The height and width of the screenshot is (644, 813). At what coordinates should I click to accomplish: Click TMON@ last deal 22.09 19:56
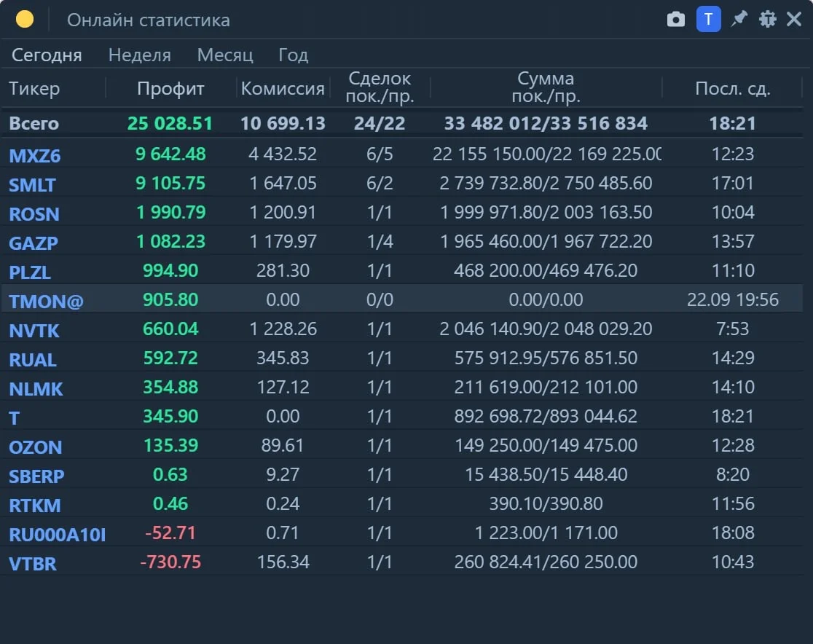733,299
